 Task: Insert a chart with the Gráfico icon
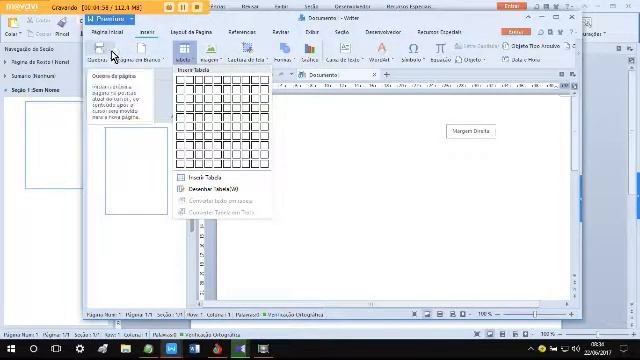click(309, 49)
